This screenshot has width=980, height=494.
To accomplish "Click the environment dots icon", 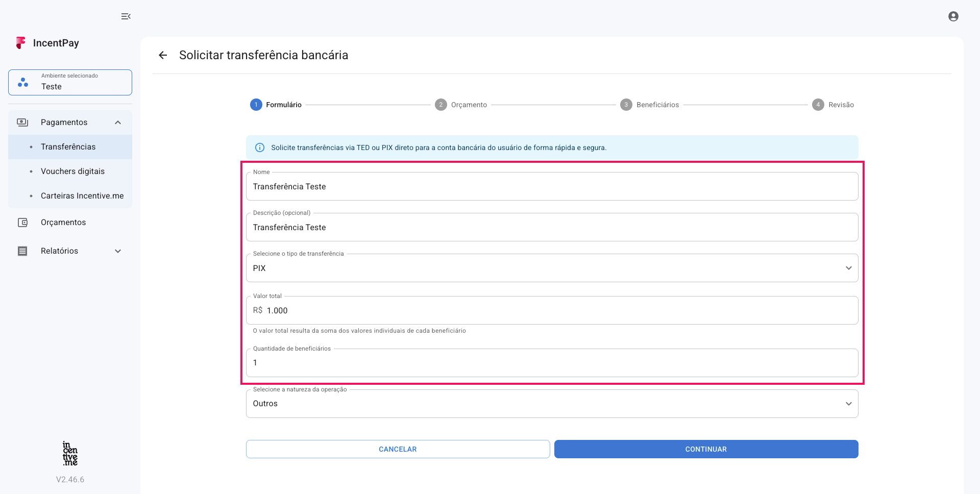I will [23, 82].
